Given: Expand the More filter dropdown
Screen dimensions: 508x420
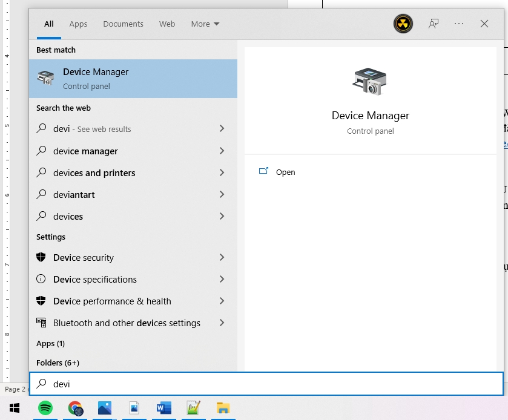Looking at the screenshot, I should point(205,24).
